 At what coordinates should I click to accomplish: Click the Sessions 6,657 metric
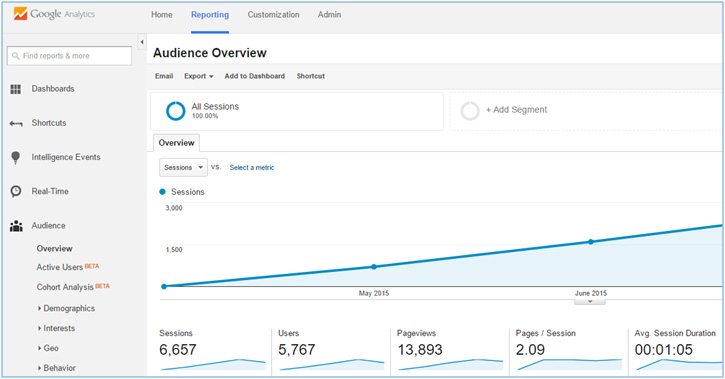178,350
